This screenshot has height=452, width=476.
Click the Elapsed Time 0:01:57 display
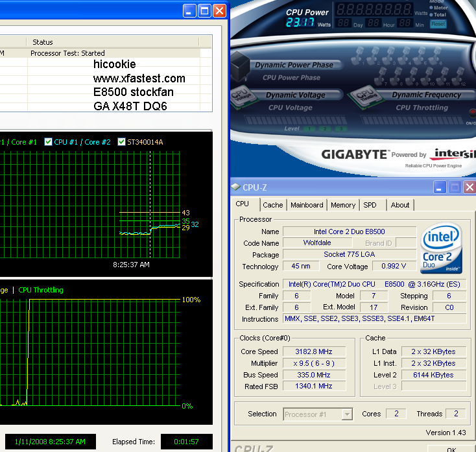pos(186,442)
